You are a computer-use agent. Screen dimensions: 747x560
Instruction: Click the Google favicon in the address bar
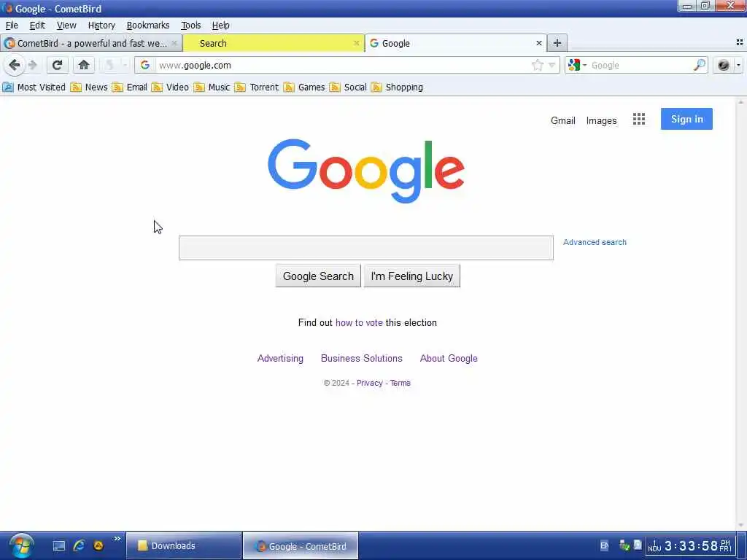145,65
